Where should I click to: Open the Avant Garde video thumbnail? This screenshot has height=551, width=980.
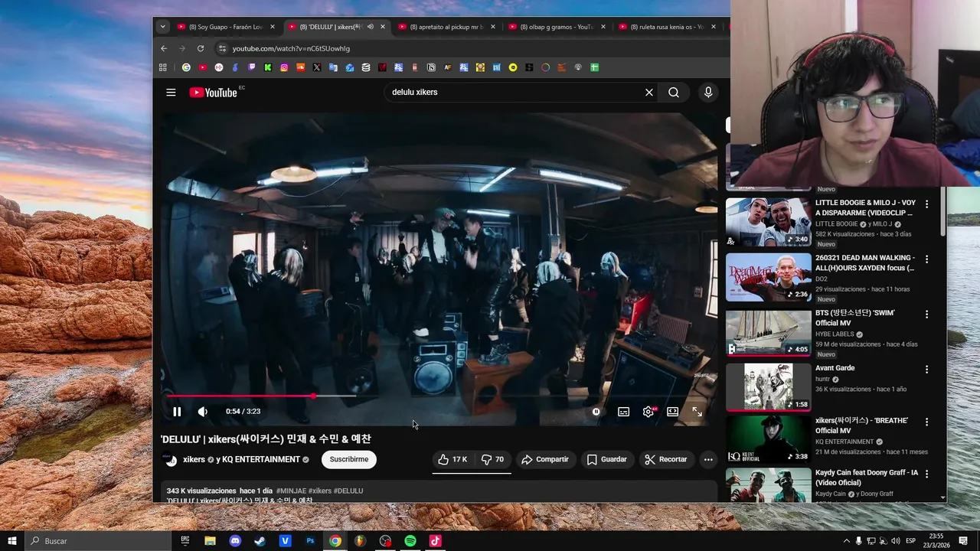pyautogui.click(x=768, y=386)
